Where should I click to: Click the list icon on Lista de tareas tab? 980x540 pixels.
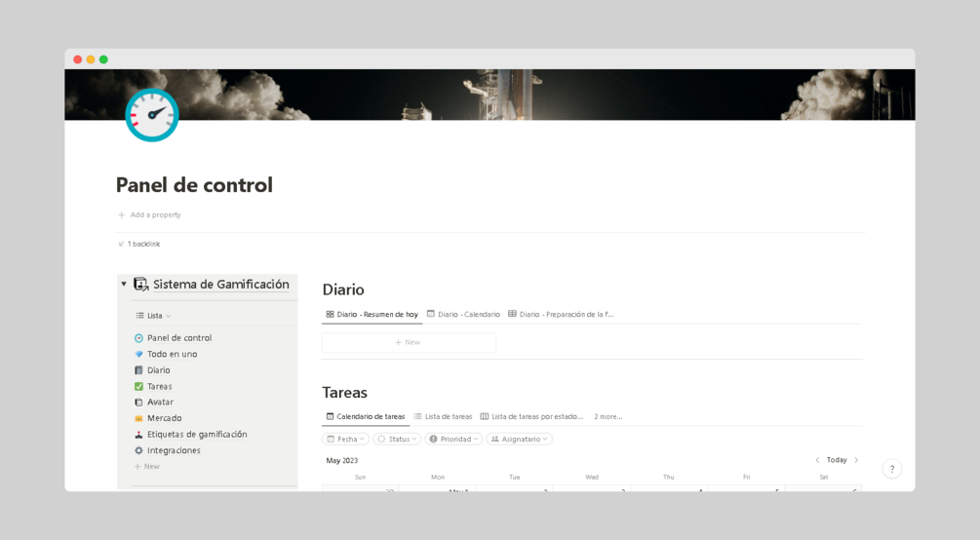tap(417, 416)
